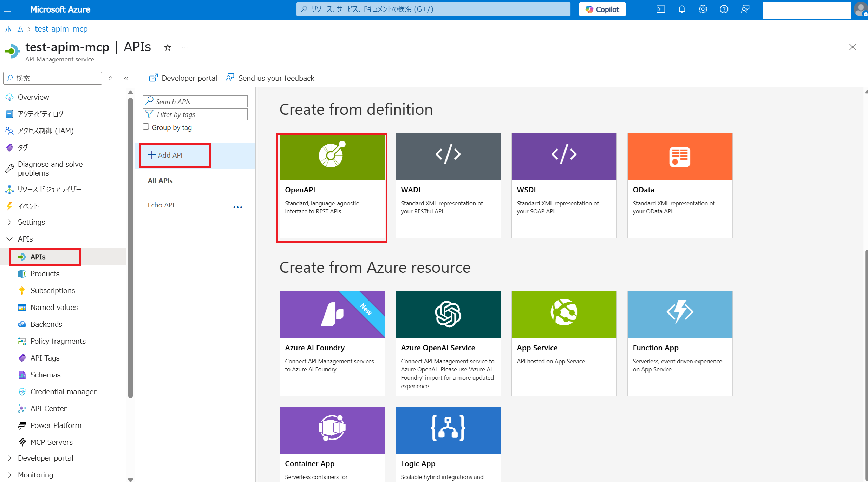Image resolution: width=868 pixels, height=482 pixels.
Task: Choose the Azure AI Foundry tile
Action: (x=332, y=343)
